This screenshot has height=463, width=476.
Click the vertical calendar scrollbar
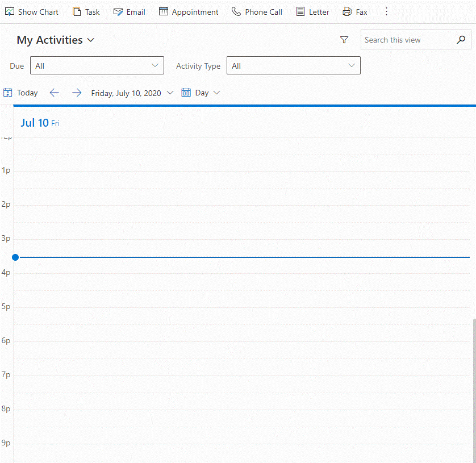474,386
